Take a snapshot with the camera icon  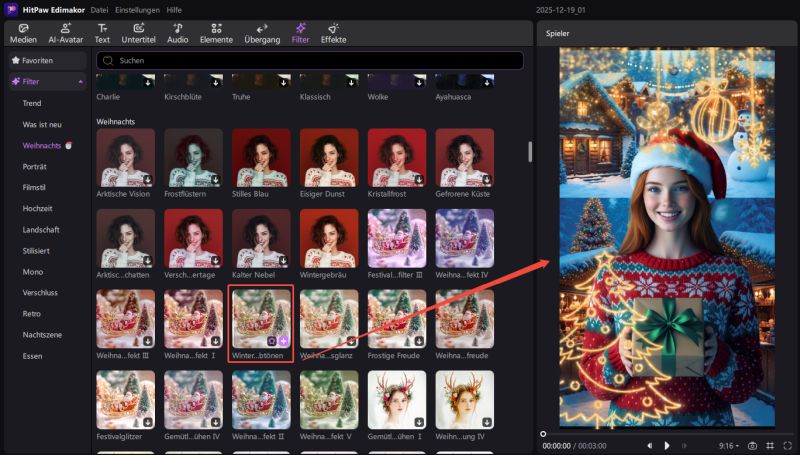coord(751,445)
